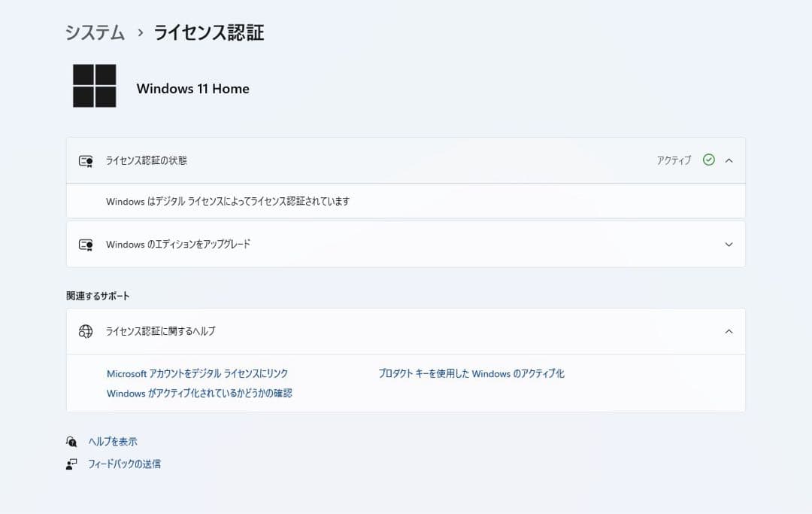Collapse the ライセンス認証の状態 section
812x514 pixels.
tap(728, 160)
